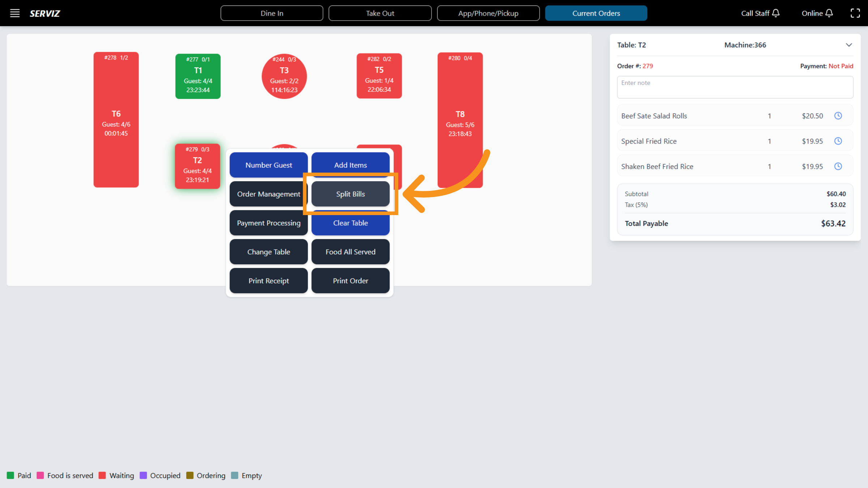The width and height of the screenshot is (868, 488).
Task: Switch to the Dine In tab
Action: point(272,13)
